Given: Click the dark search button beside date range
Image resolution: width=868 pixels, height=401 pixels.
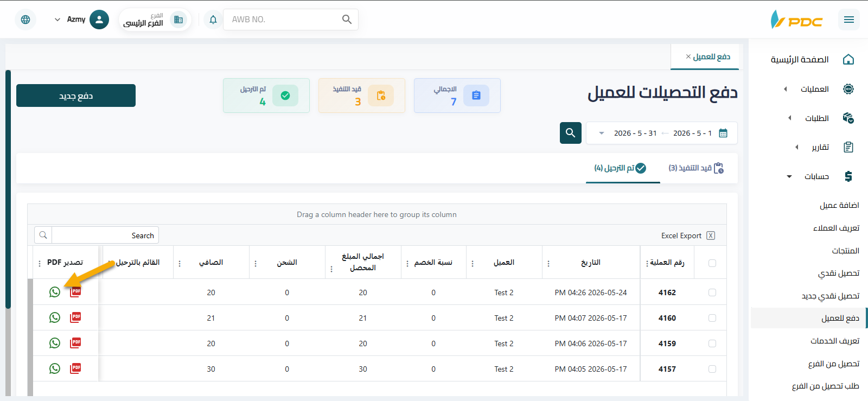Looking at the screenshot, I should pyautogui.click(x=571, y=133).
